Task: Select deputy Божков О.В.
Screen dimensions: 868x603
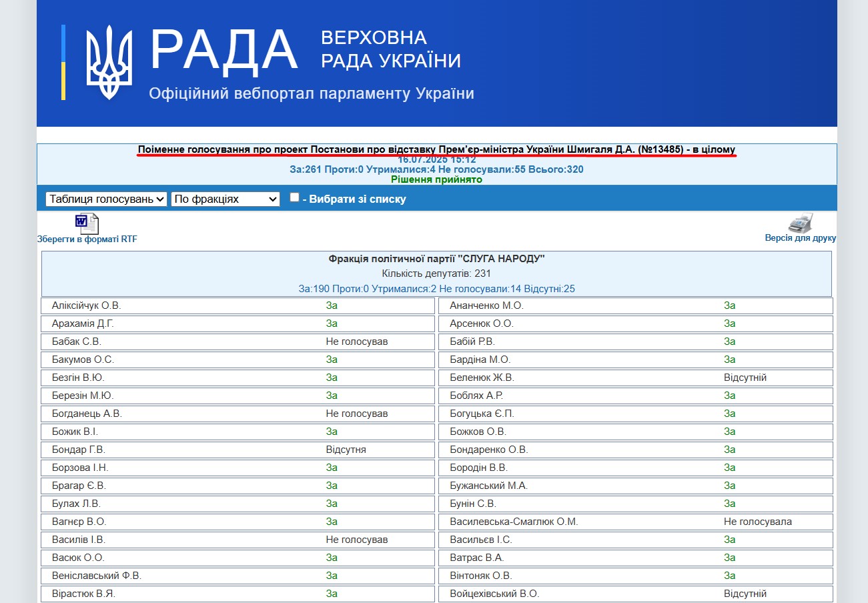Action: tap(478, 432)
